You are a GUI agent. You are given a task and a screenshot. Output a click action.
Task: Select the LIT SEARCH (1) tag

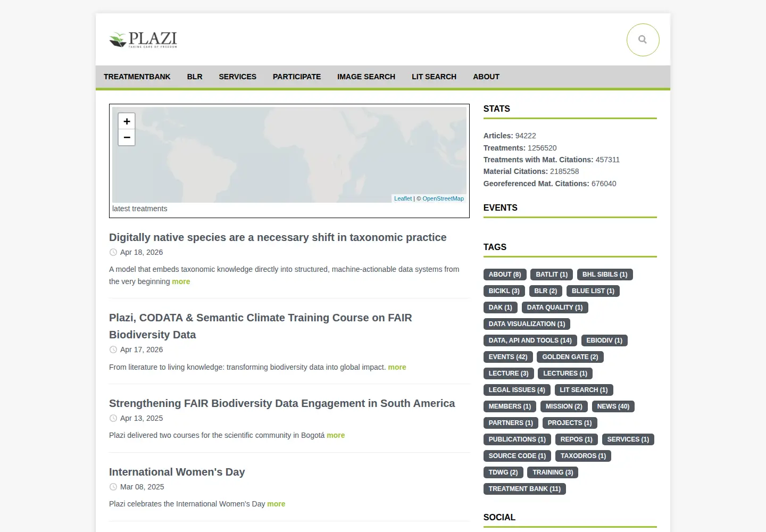(x=584, y=390)
